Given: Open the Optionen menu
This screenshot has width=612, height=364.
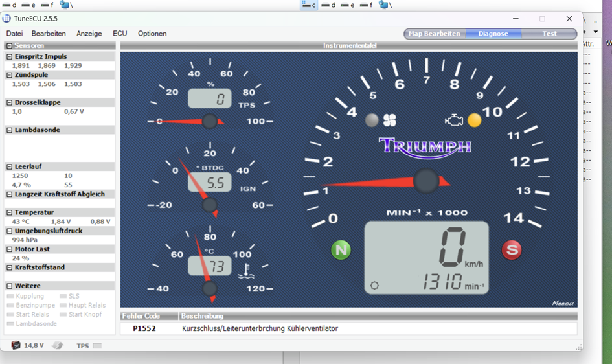Looking at the screenshot, I should click(x=152, y=34).
